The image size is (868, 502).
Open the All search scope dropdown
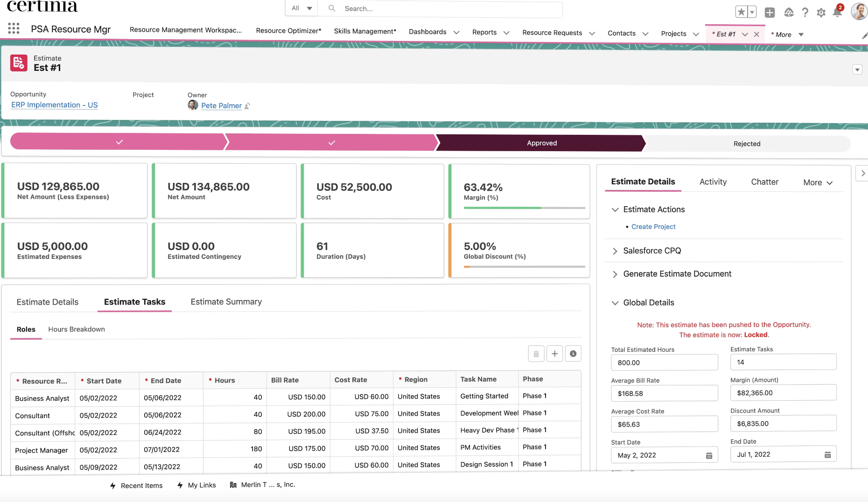[300, 8]
